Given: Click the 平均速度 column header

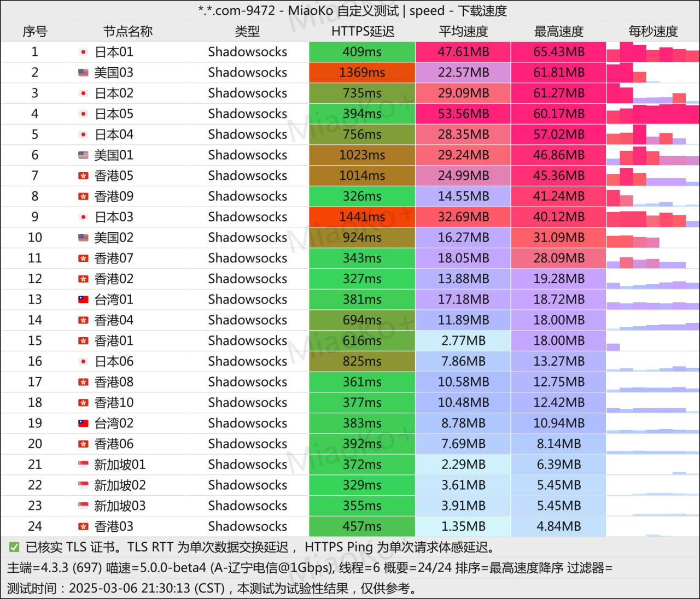Looking at the screenshot, I should (x=463, y=32).
